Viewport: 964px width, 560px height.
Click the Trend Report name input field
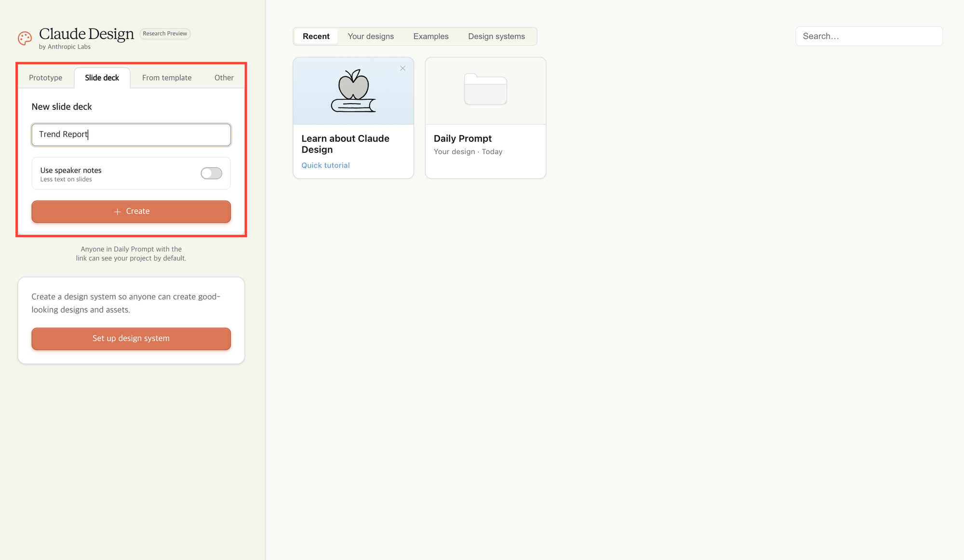coord(131,134)
